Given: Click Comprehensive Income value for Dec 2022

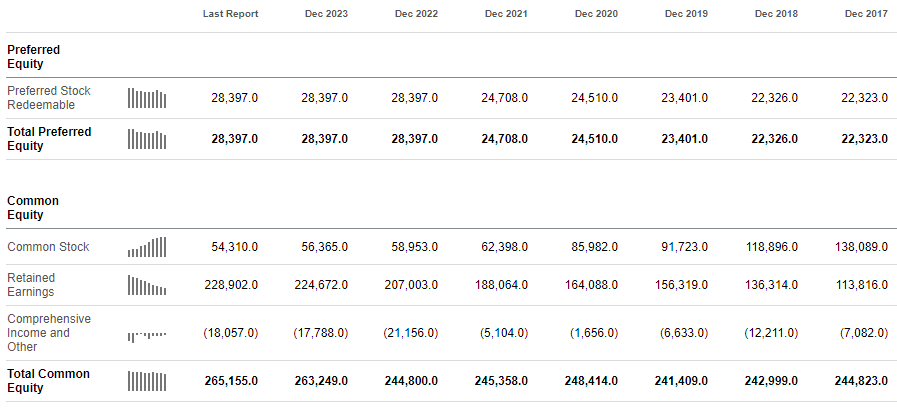Looking at the screenshot, I should pos(407,333).
